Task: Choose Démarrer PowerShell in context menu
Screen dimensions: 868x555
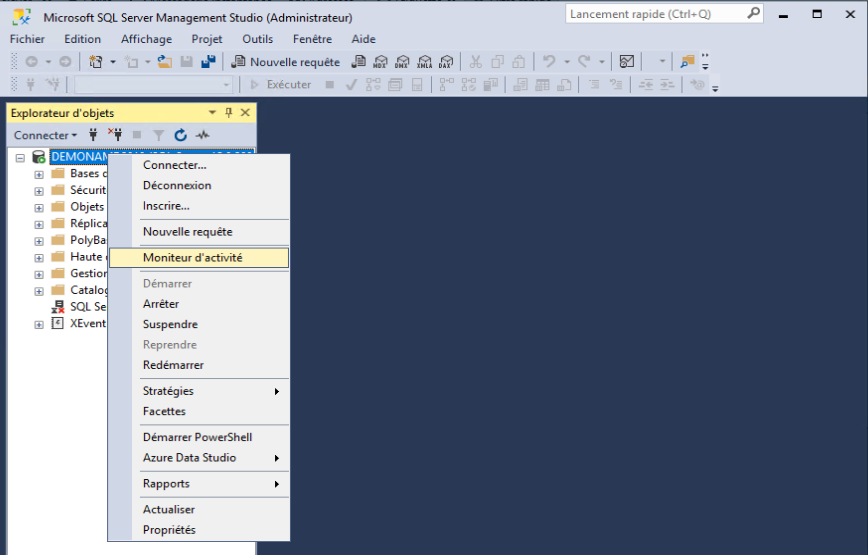Action: point(199,437)
